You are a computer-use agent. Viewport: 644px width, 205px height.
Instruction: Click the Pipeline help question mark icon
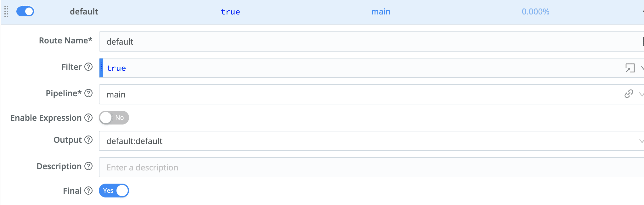point(89,93)
